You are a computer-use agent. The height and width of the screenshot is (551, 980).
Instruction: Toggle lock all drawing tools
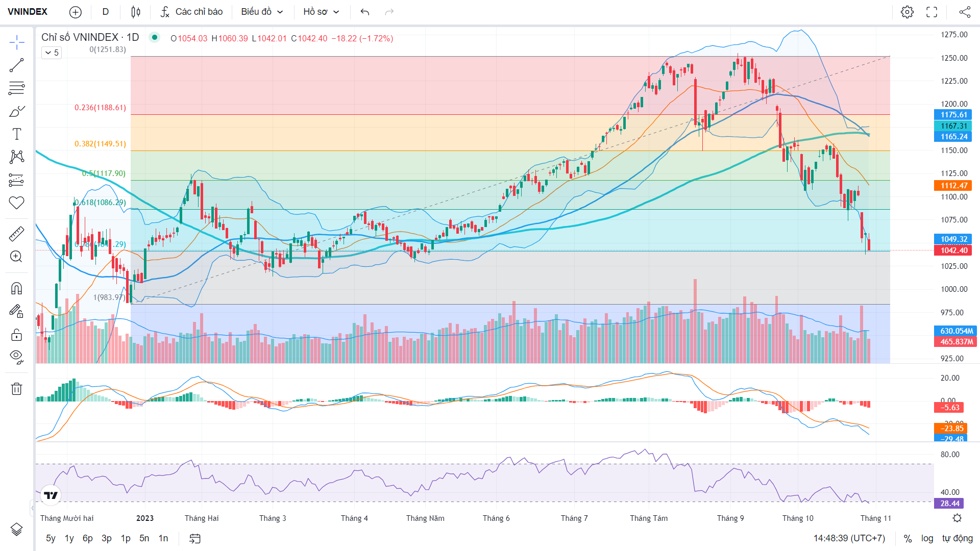click(x=16, y=335)
